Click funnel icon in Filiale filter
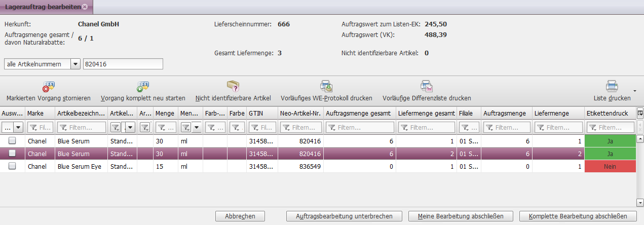The width and height of the screenshot is (644, 225). pyautogui.click(x=466, y=127)
